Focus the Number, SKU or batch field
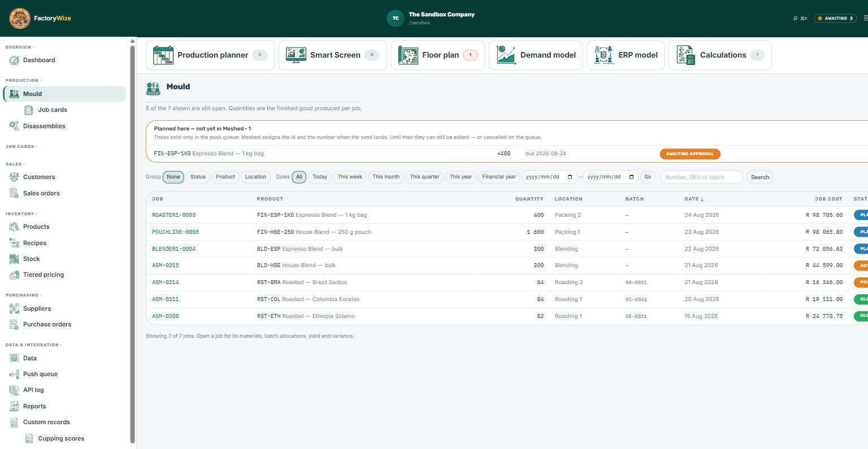868x449 pixels. (702, 177)
